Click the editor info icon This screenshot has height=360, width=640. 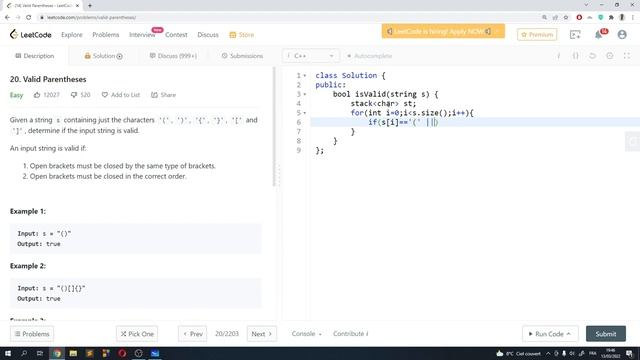click(x=558, y=56)
